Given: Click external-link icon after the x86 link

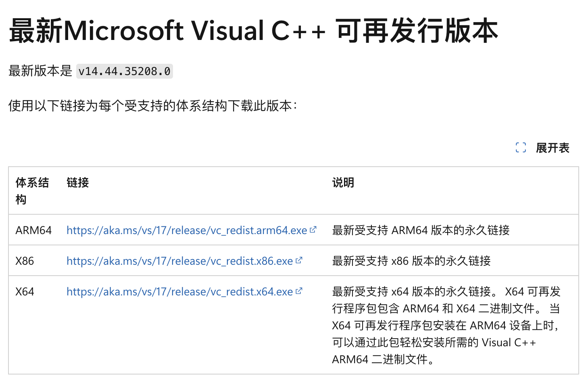Looking at the screenshot, I should (x=299, y=260).
